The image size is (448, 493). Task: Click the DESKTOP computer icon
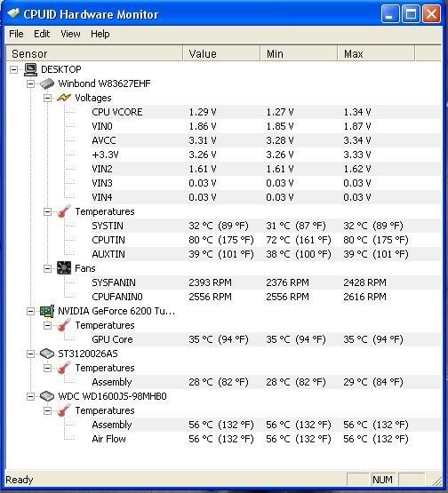[x=30, y=69]
